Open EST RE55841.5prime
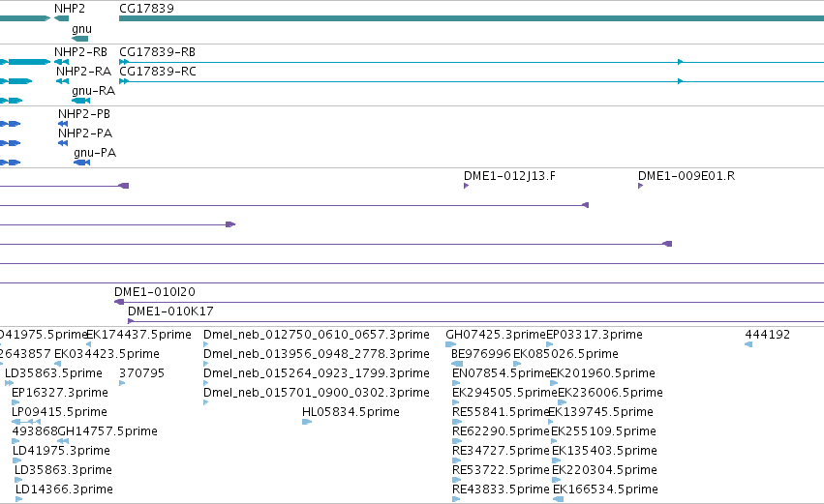This screenshot has width=824, height=504. click(x=501, y=412)
